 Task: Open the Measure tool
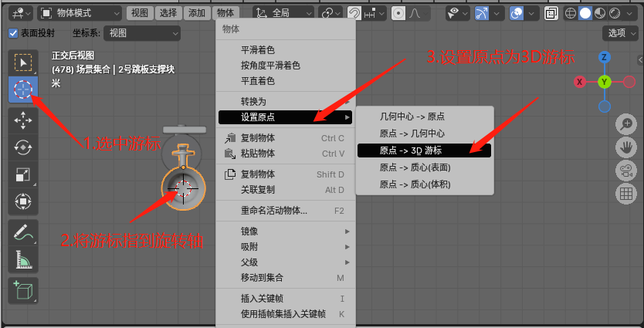[23, 259]
